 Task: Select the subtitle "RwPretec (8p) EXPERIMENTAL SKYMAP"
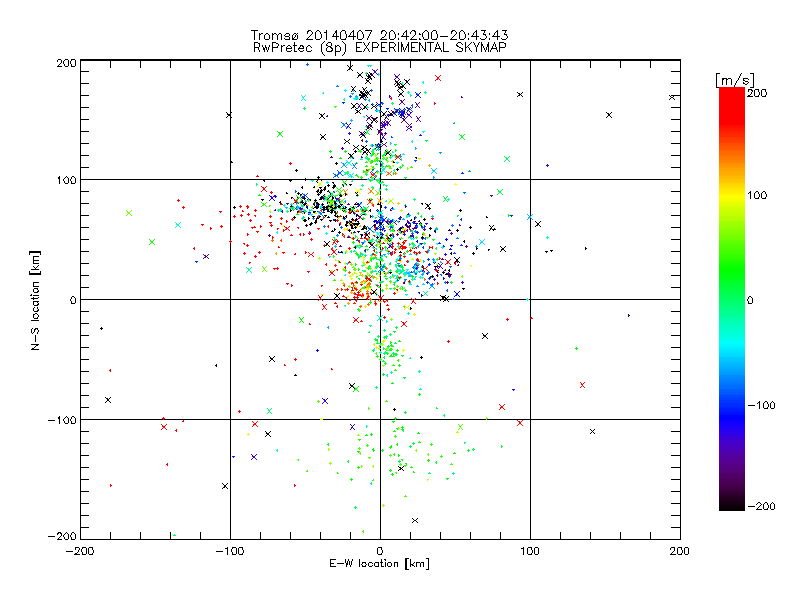[x=380, y=48]
